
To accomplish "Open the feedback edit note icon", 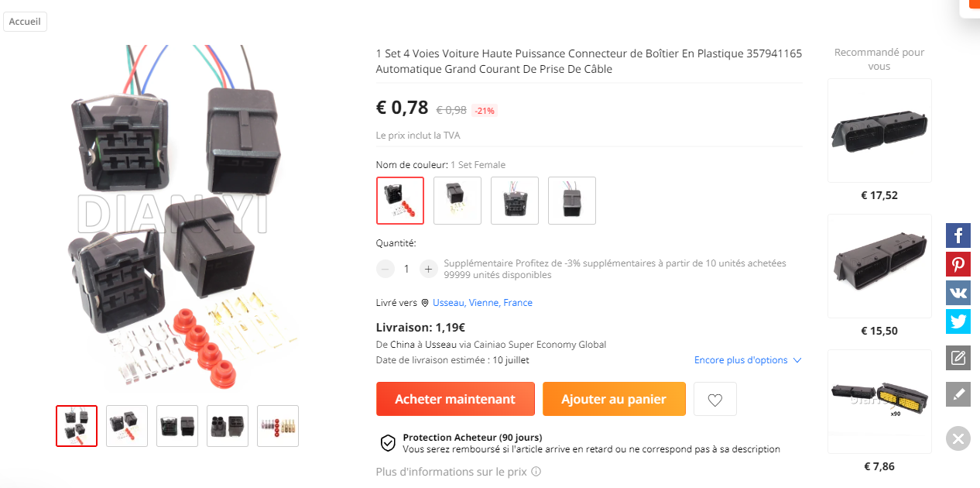I will pyautogui.click(x=958, y=358).
